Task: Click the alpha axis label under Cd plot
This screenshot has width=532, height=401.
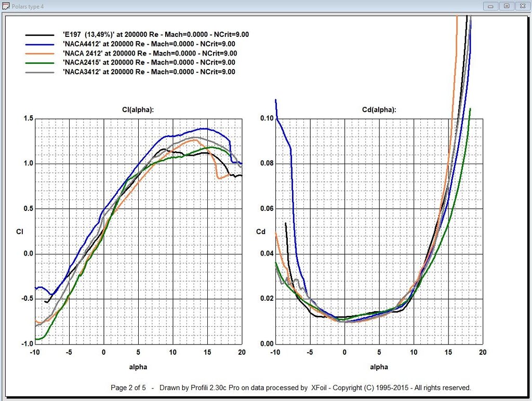Action: pos(379,367)
